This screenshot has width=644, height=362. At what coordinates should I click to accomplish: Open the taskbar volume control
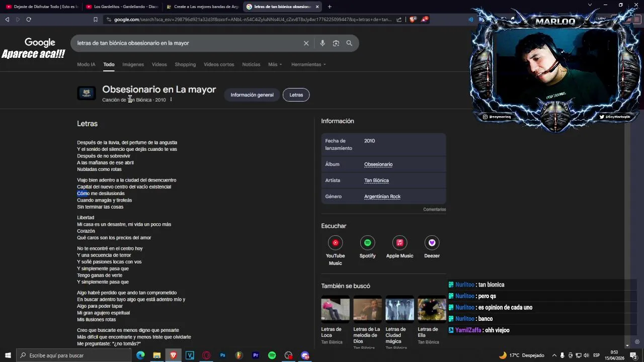click(586, 355)
